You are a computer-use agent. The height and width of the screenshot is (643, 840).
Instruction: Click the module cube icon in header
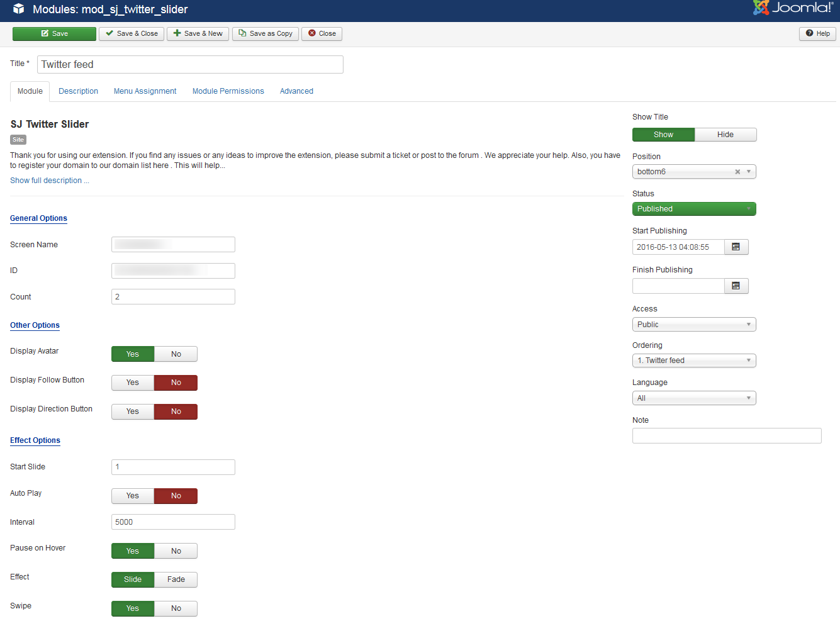19,9
